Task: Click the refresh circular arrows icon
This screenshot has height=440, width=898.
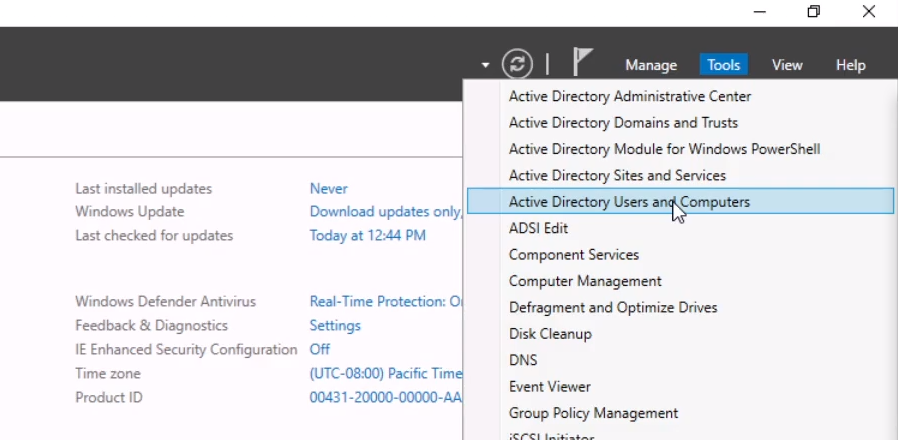Action: tap(517, 64)
